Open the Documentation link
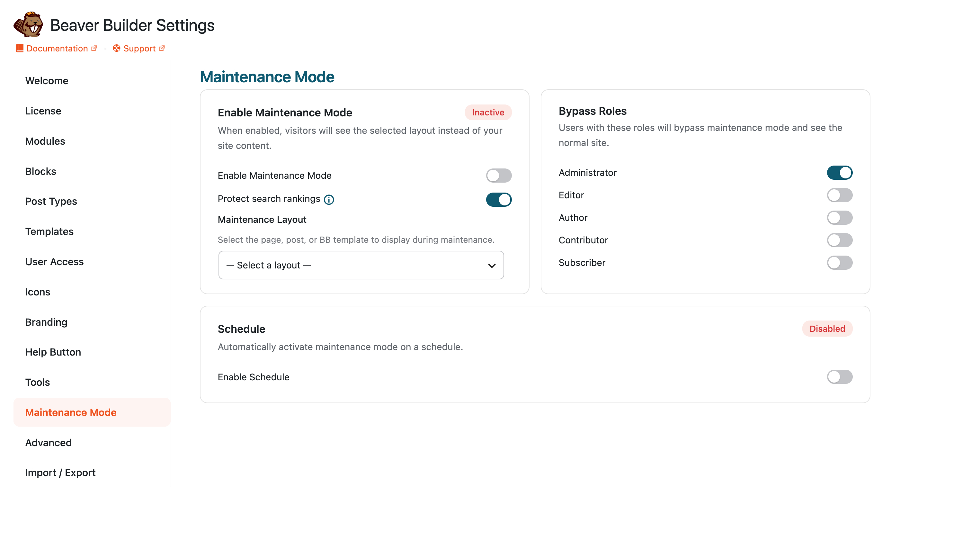Screen dimensions: 980x534 [x=57, y=48]
